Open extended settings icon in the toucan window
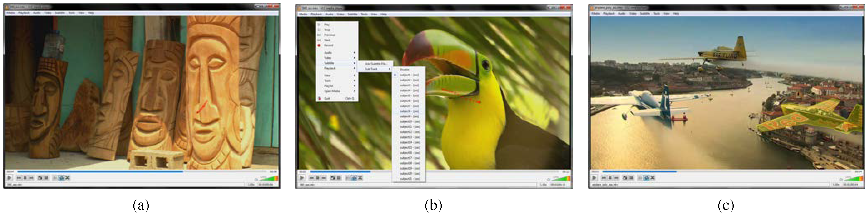The width and height of the screenshot is (868, 215). 339,178
